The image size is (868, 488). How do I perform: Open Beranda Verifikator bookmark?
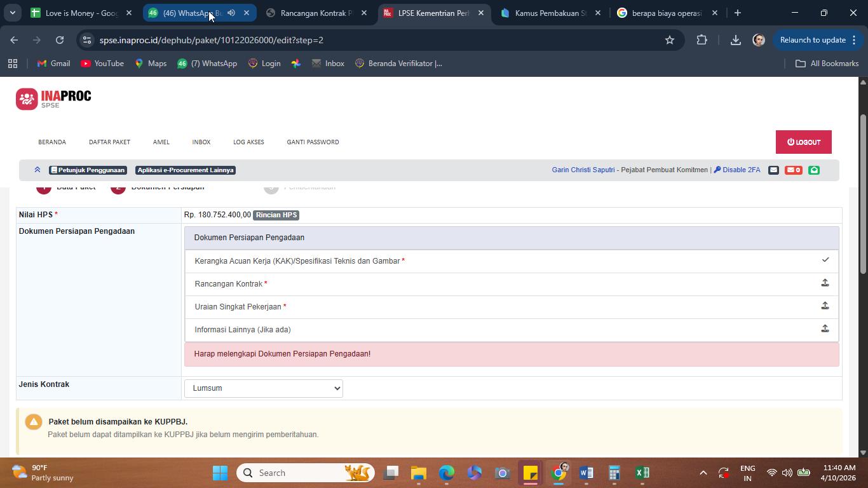click(398, 64)
